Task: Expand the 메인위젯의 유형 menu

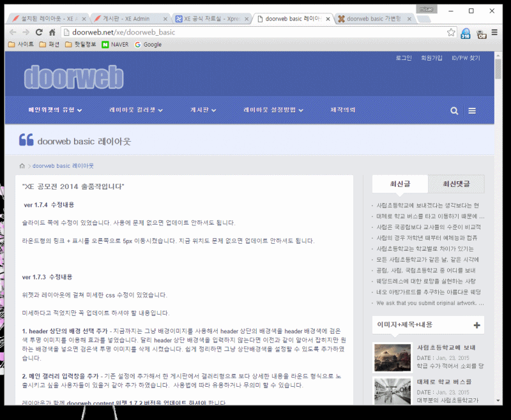Action: (x=55, y=110)
